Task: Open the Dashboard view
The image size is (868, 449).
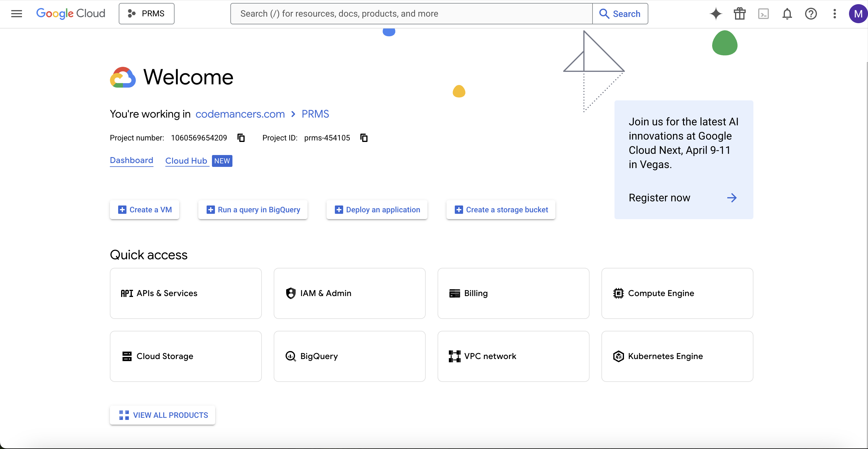Action: click(x=132, y=161)
